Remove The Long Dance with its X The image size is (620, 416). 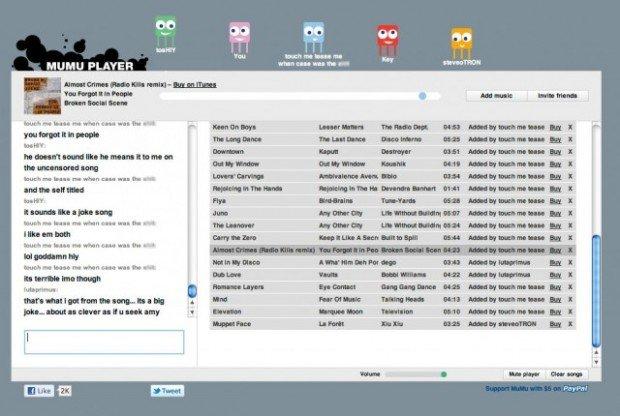[x=570, y=140]
